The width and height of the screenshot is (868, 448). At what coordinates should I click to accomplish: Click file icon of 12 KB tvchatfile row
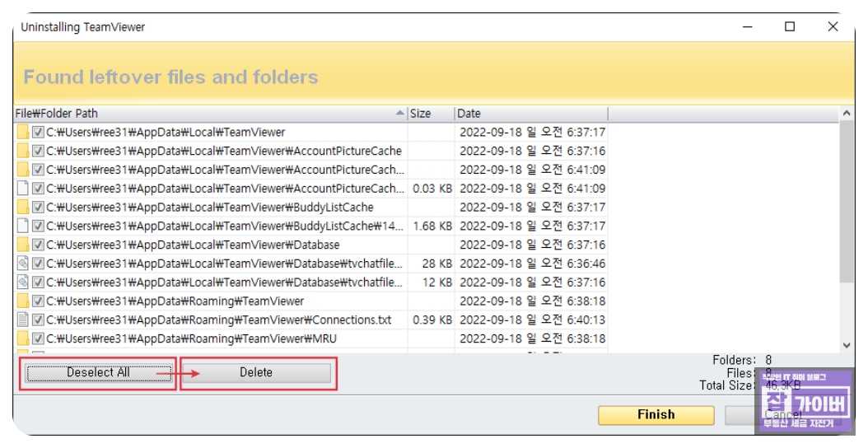(23, 283)
